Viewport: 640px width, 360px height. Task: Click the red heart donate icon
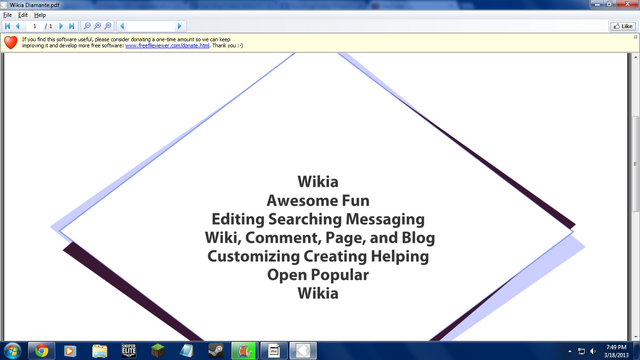[11, 42]
